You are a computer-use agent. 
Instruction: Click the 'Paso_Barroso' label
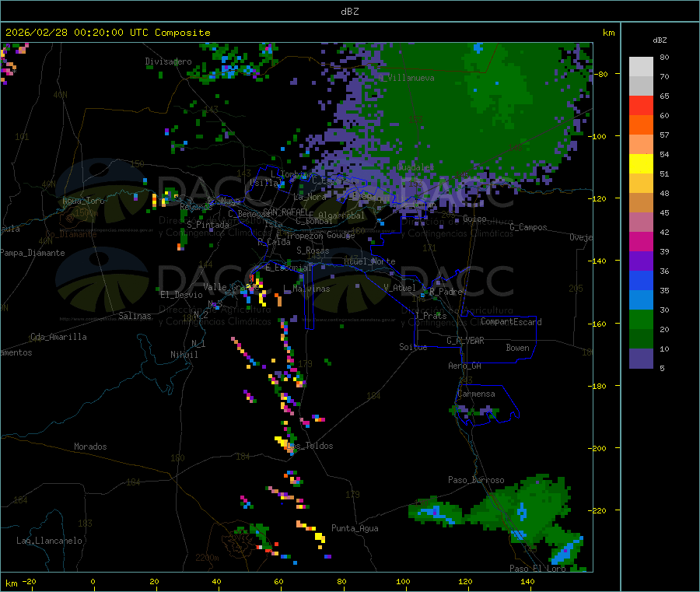coord(476,480)
